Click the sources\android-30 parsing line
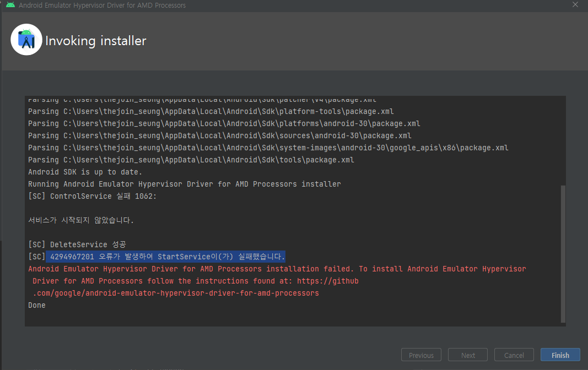The width and height of the screenshot is (588, 370). pos(220,135)
